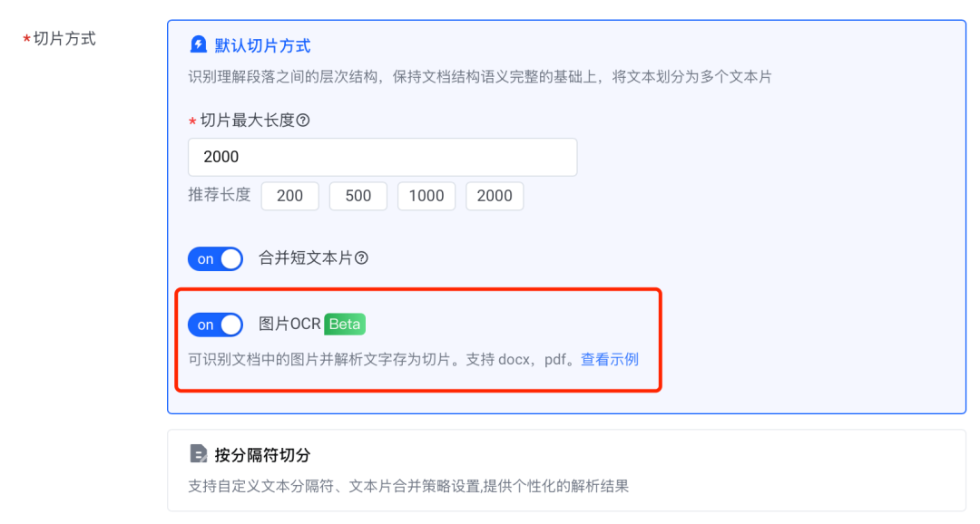Click the 切片方式 field label

pos(64,39)
